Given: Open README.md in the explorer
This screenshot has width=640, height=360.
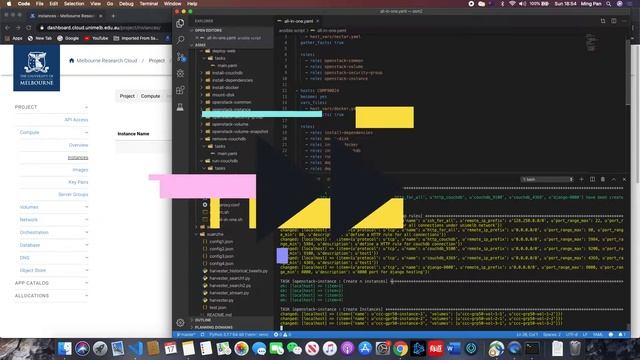Looking at the screenshot, I should [x=219, y=315].
